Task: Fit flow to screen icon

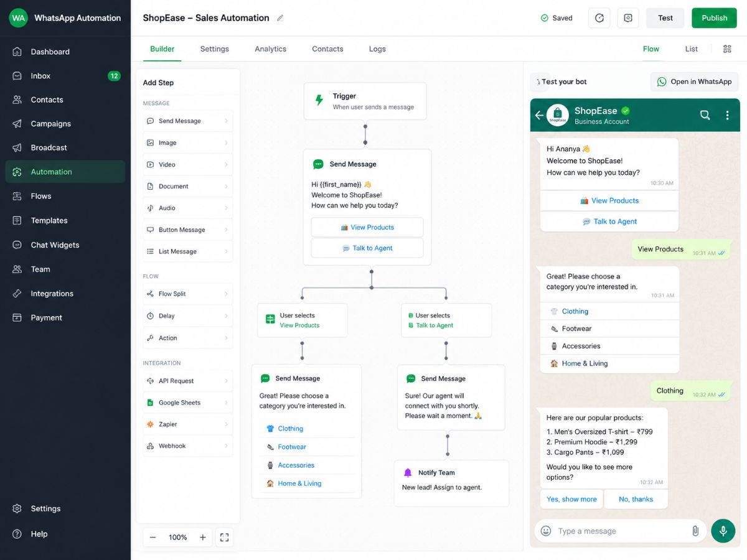Action: (225, 538)
